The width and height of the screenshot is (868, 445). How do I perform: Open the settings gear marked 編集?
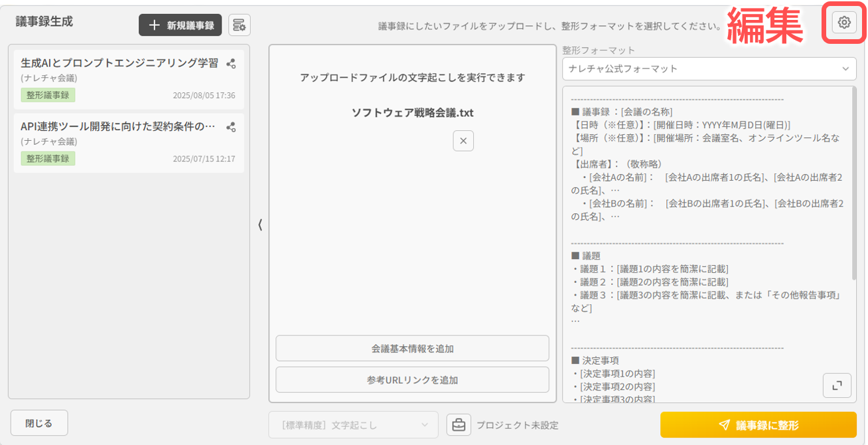click(x=843, y=22)
